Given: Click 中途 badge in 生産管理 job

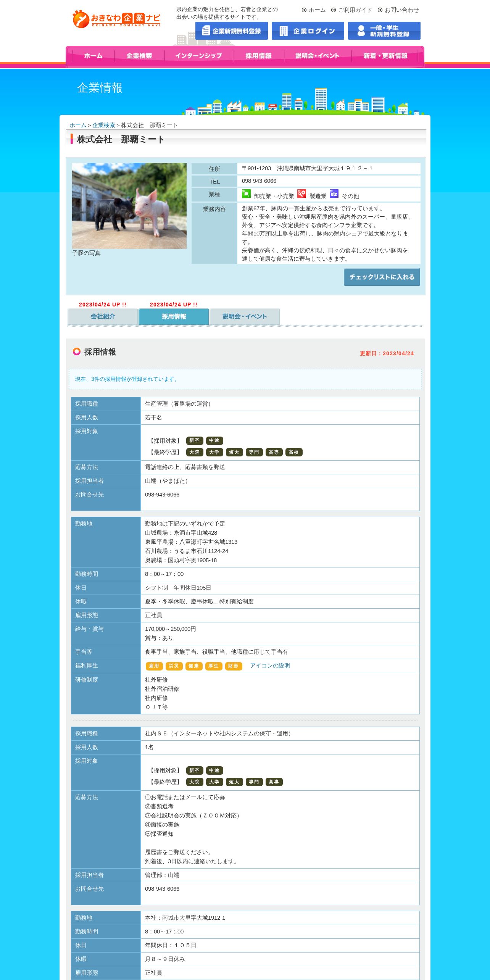Looking at the screenshot, I should (214, 440).
